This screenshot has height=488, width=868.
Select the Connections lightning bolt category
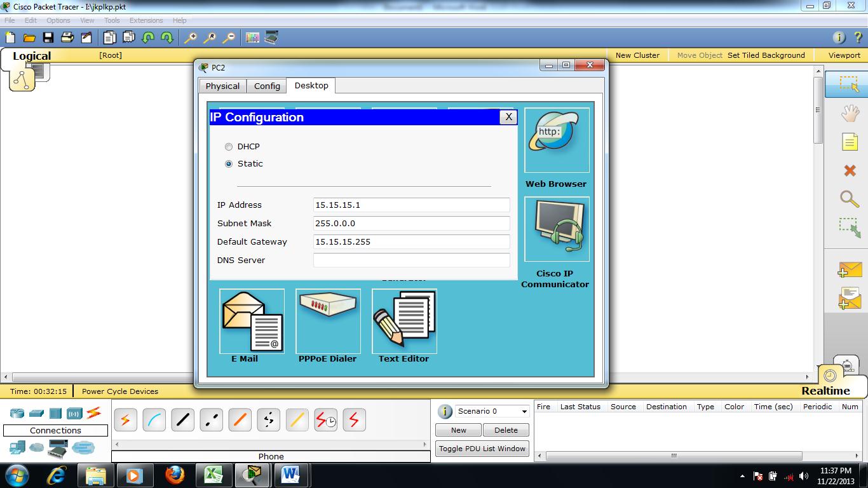point(93,413)
